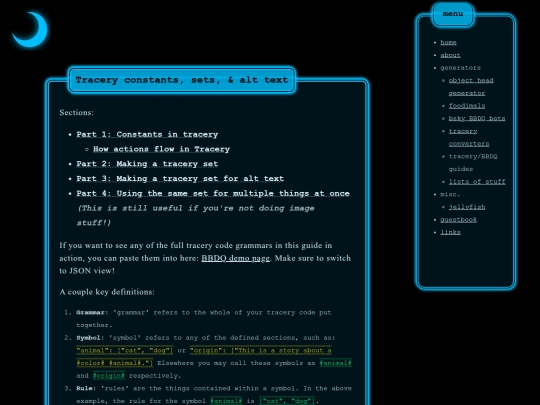Image resolution: width=540 pixels, height=405 pixels.
Task: Click the 'Rule' definition term
Action: [84, 388]
